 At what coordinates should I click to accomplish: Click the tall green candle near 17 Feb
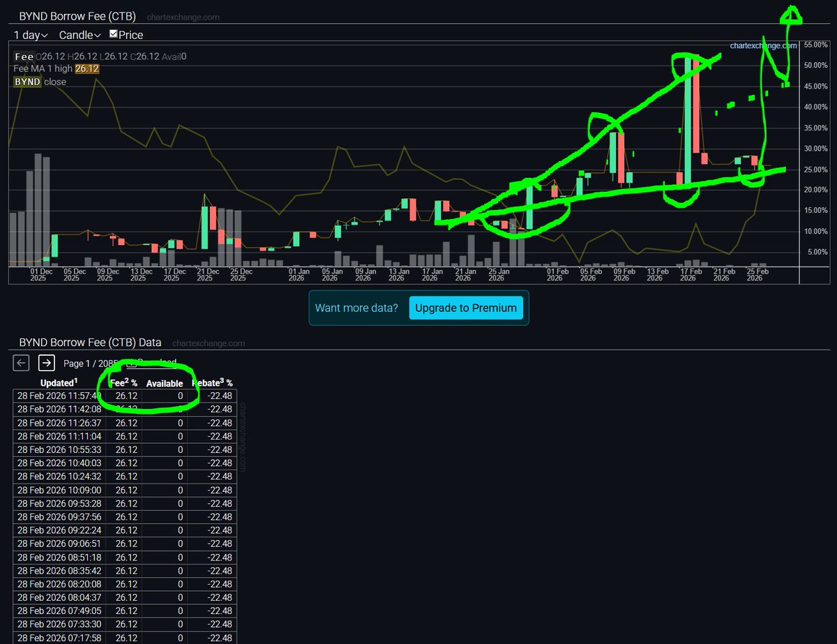point(688,120)
